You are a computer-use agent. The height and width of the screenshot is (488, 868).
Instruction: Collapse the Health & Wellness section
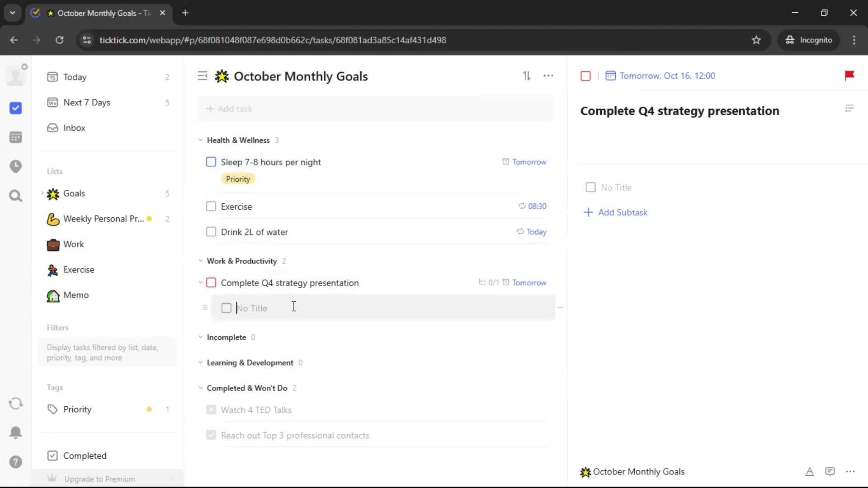[x=201, y=140]
